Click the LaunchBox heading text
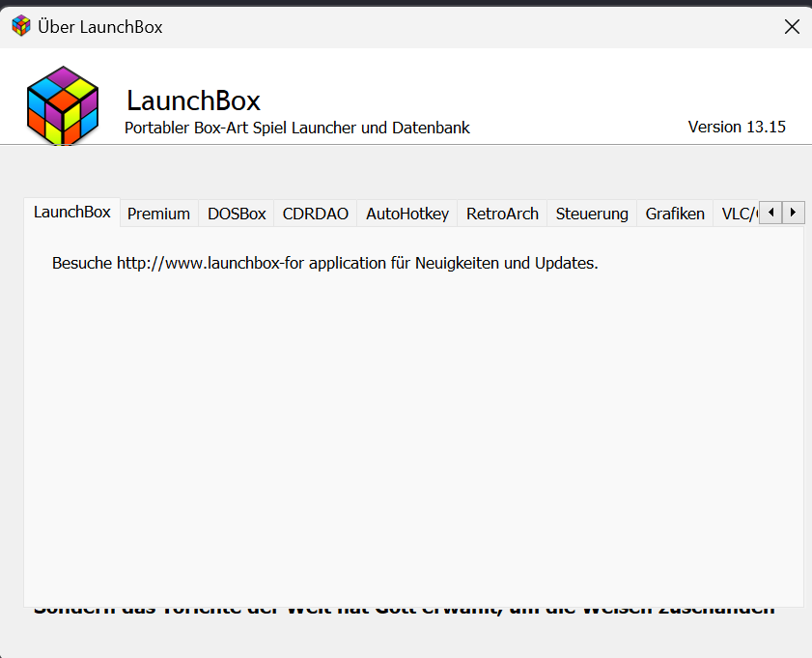This screenshot has width=812, height=658. pyautogui.click(x=193, y=100)
